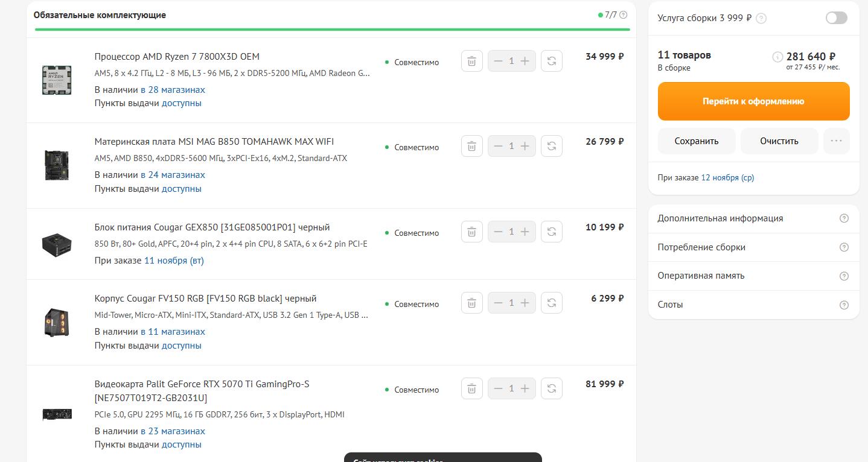Image resolution: width=868 pixels, height=462 pixels.
Task: Clear the build with Очистить button
Action: 779,141
